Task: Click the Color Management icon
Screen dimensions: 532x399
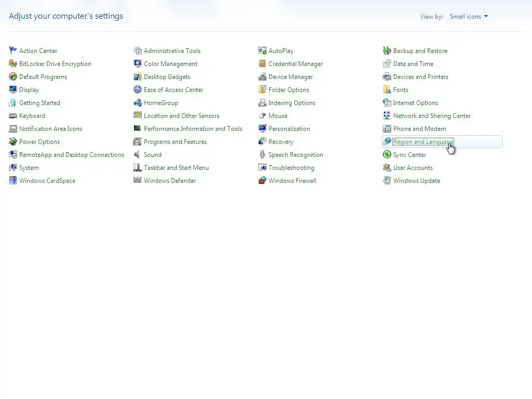Action: (137, 63)
